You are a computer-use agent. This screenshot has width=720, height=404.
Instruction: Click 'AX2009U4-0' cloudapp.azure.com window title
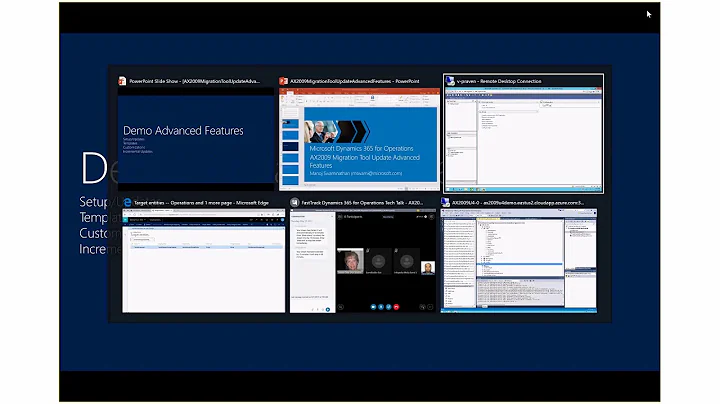pos(518,202)
